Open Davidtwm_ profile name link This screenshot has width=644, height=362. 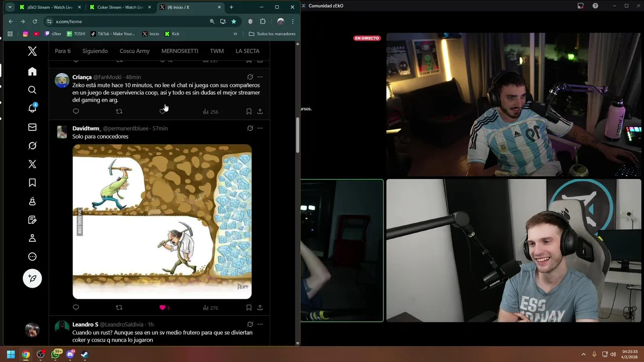(x=87, y=128)
